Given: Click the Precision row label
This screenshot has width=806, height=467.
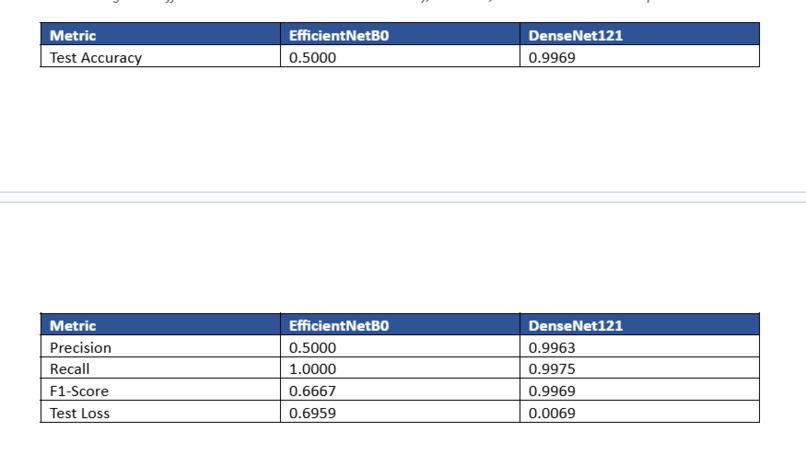Looking at the screenshot, I should tap(81, 348).
